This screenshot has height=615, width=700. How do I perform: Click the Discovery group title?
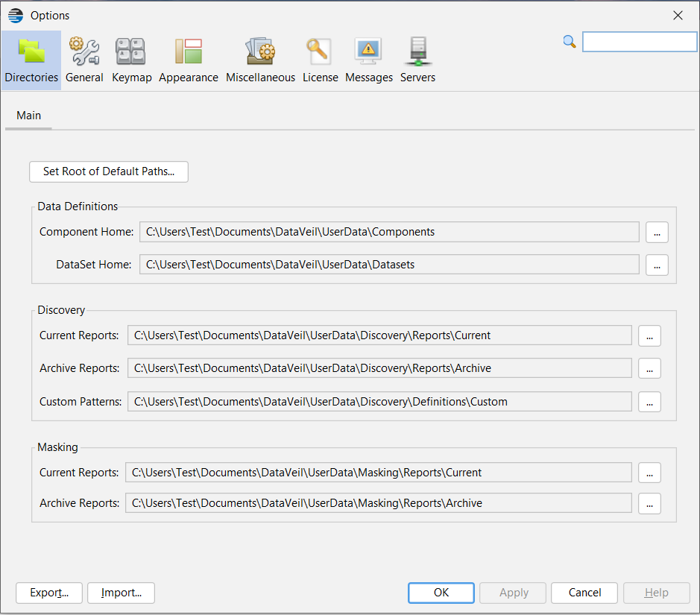point(61,309)
